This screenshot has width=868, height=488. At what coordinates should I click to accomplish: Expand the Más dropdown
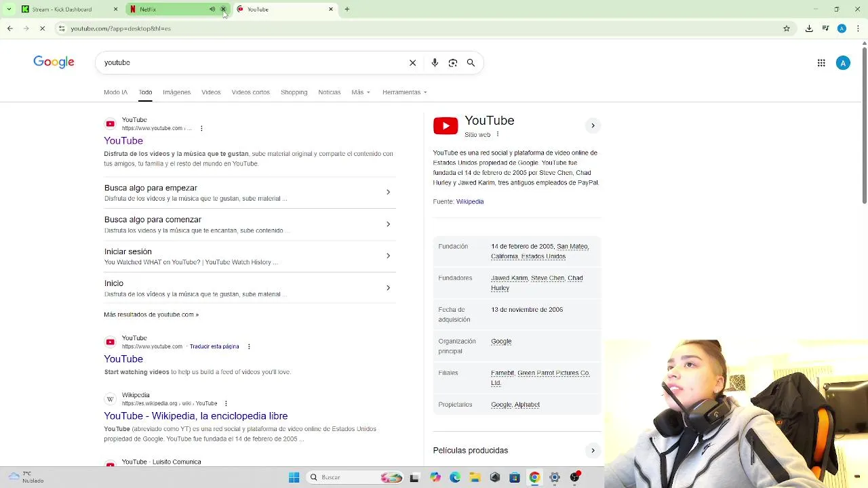361,92
